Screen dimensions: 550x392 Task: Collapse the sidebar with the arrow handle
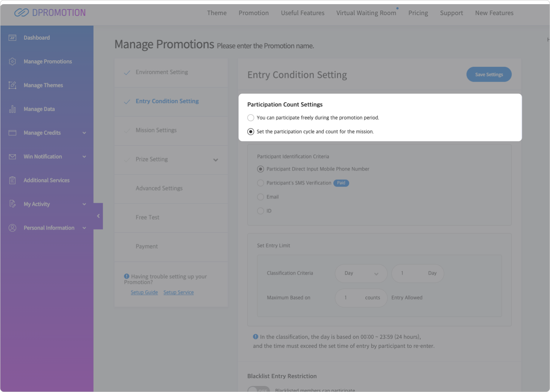click(x=98, y=216)
